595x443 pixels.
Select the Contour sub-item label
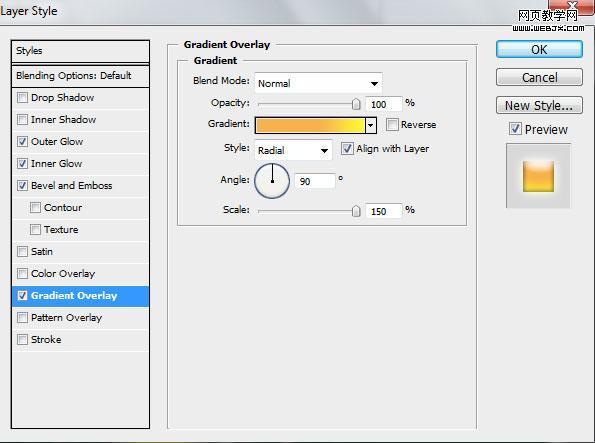click(x=63, y=208)
